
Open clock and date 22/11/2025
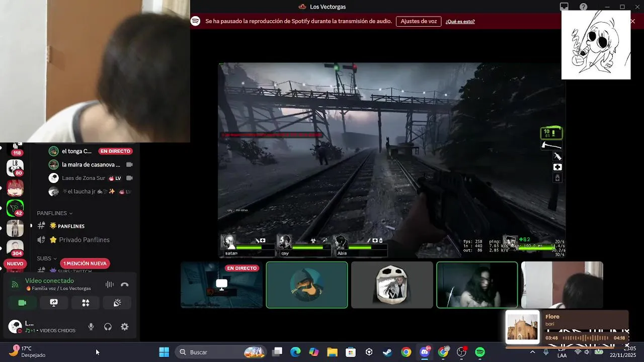coord(623,352)
